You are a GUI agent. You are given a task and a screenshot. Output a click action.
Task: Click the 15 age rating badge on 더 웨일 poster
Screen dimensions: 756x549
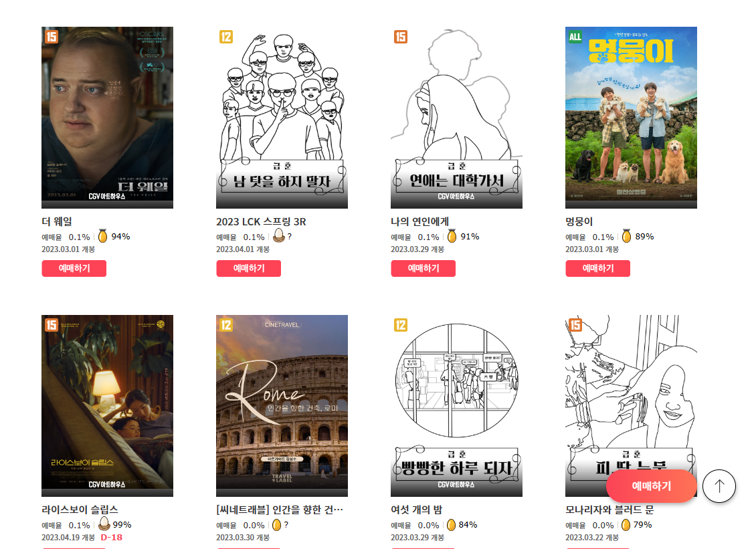[x=52, y=37]
